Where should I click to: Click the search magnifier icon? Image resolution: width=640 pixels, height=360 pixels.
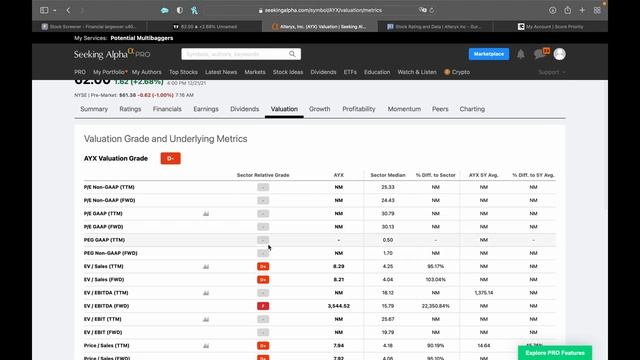click(x=292, y=54)
